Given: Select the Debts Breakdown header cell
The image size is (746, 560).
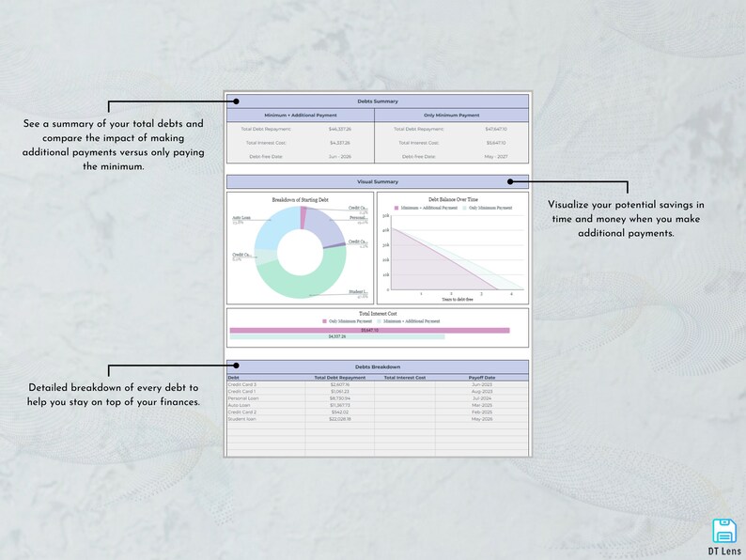Looking at the screenshot, I should [378, 366].
